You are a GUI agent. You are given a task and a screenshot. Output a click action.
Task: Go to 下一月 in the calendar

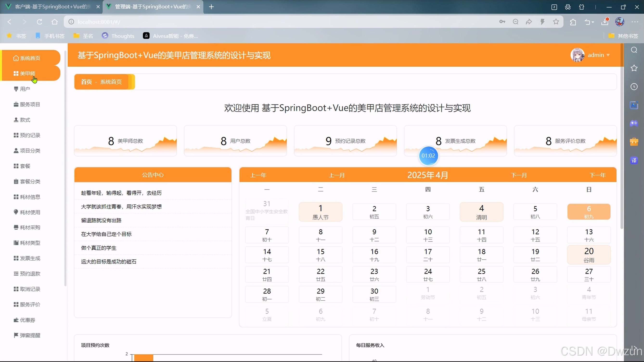pyautogui.click(x=519, y=175)
